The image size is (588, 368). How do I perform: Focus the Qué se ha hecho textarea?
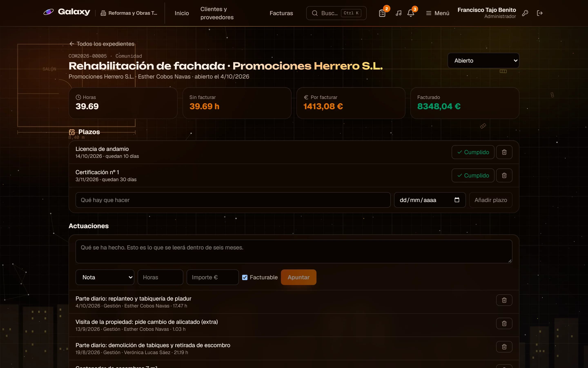tap(294, 251)
